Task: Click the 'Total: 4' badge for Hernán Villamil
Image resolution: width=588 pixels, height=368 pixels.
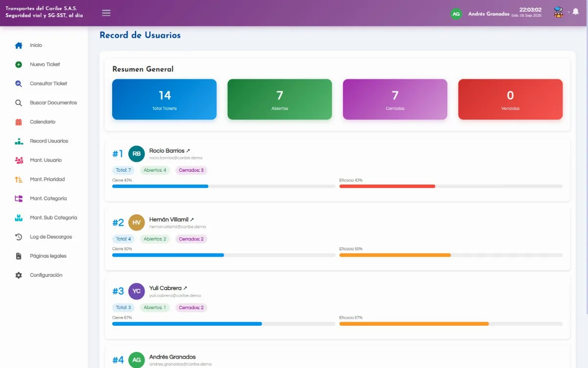Action: 123,239
